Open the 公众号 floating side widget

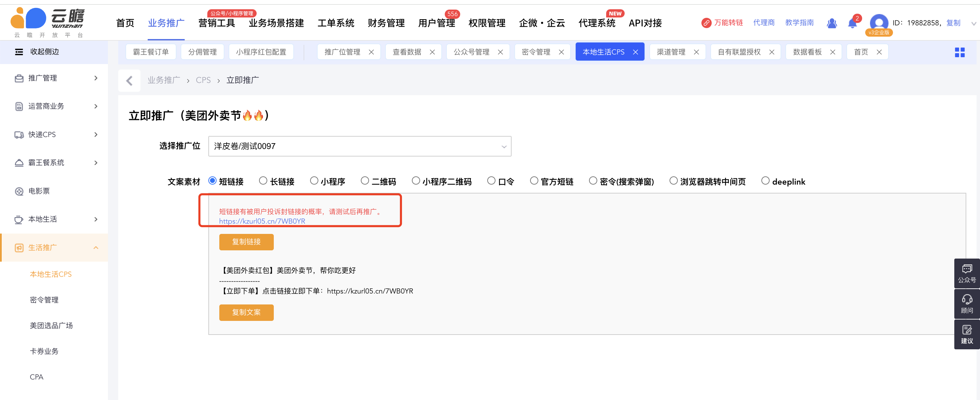pyautogui.click(x=966, y=273)
